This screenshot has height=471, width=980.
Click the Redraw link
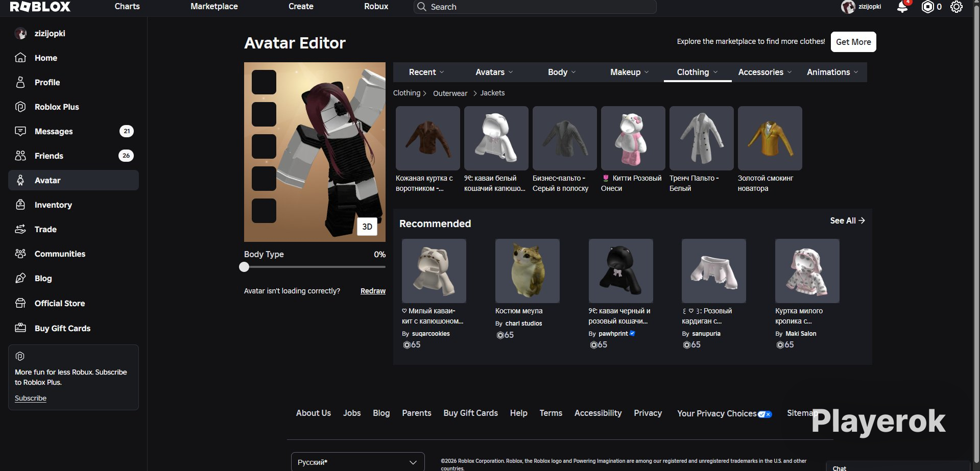pos(373,291)
